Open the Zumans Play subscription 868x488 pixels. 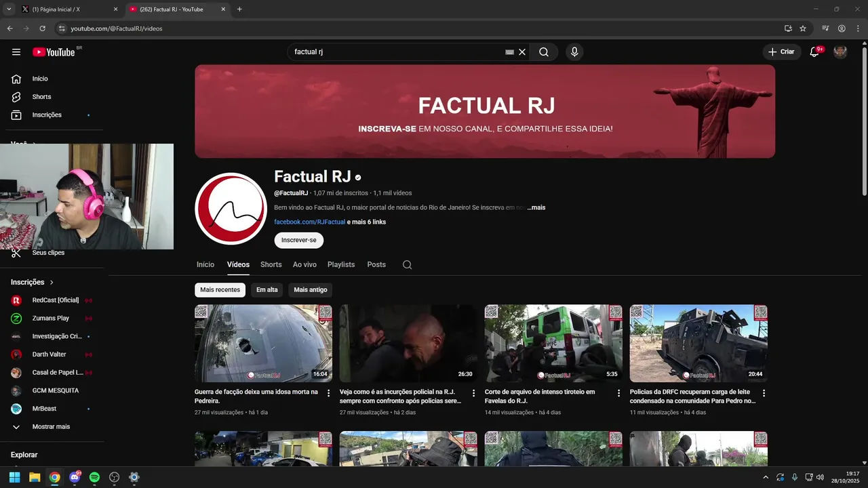coord(52,319)
